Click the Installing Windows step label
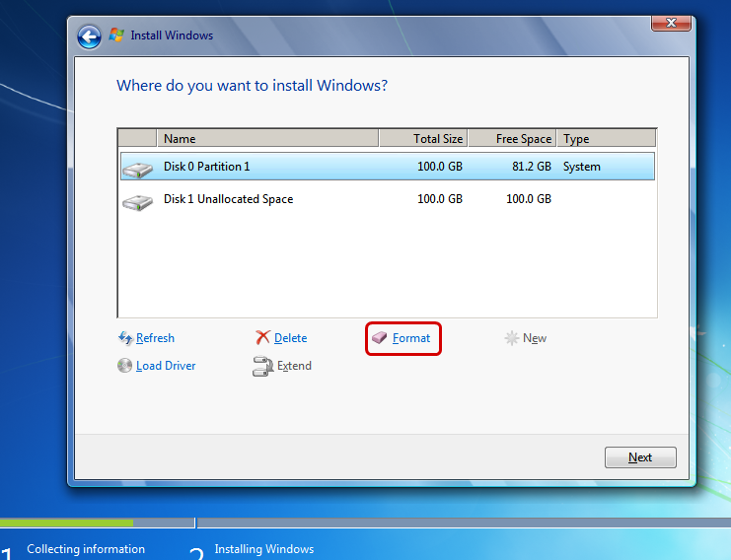Screen dimensions: 731x560 coord(263,549)
